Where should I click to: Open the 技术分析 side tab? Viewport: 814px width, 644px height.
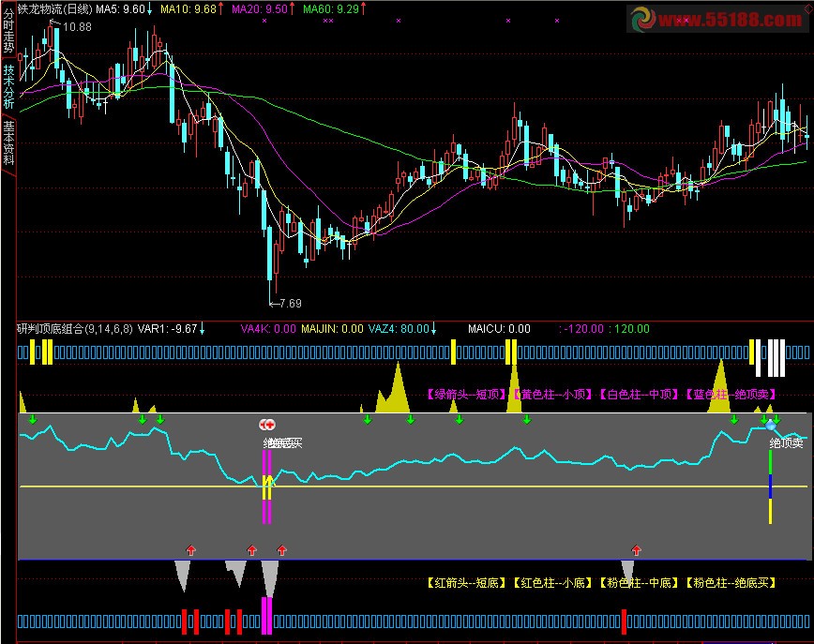point(8,86)
